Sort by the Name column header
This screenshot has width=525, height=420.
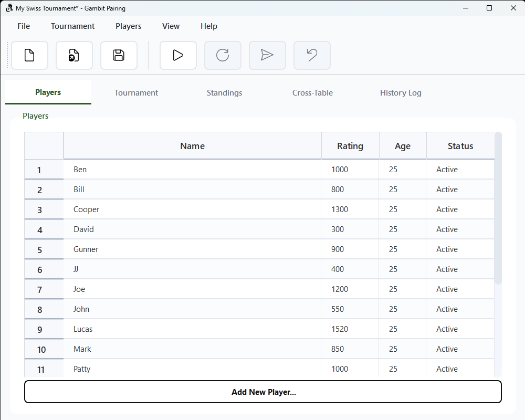193,146
